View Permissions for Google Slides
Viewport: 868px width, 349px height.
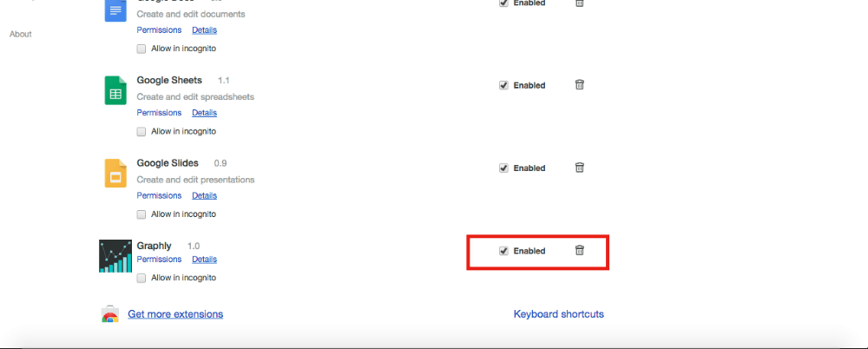coord(159,195)
